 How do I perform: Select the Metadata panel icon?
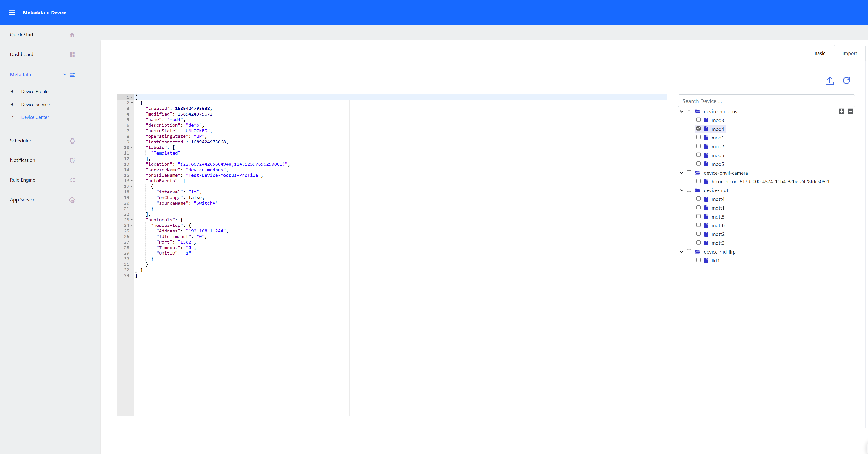(x=73, y=74)
